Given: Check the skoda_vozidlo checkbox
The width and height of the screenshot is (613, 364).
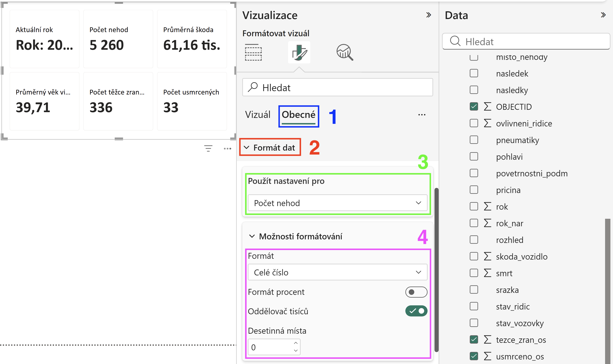Looking at the screenshot, I should click(474, 256).
